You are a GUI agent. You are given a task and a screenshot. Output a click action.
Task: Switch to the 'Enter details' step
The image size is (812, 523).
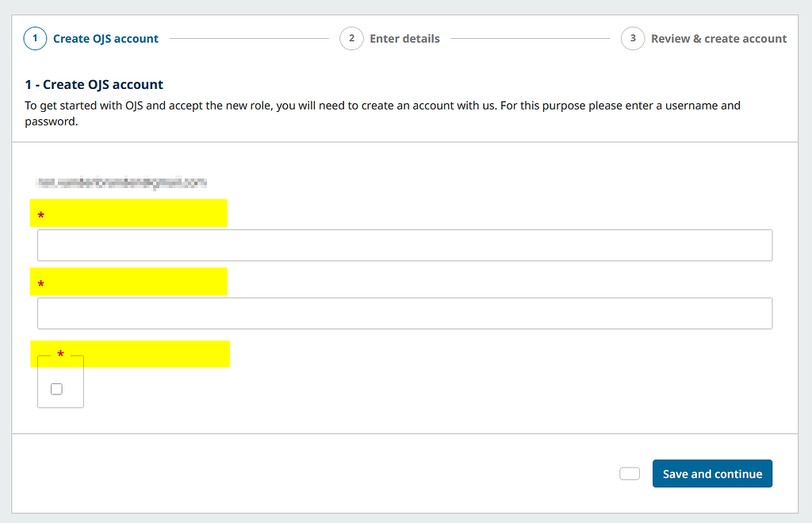point(405,38)
